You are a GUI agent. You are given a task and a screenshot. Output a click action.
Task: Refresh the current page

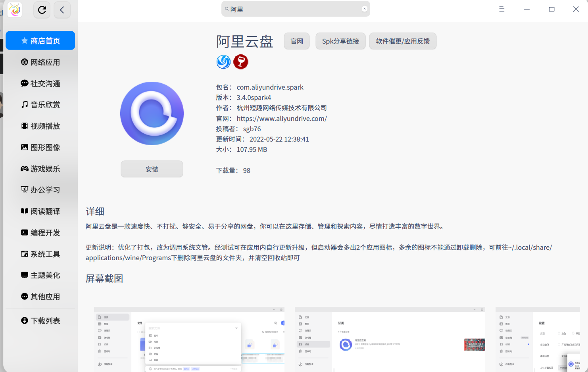pyautogui.click(x=42, y=10)
